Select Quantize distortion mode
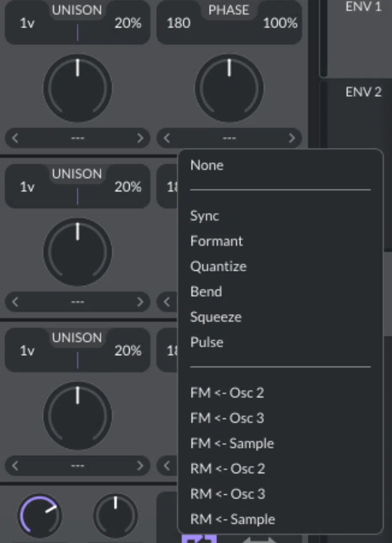The height and width of the screenshot is (543, 392). point(218,266)
